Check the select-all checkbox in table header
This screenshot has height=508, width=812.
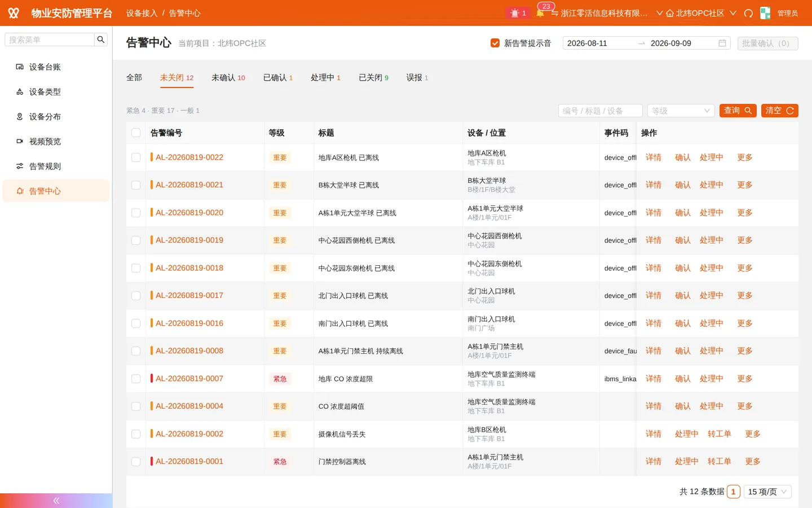click(136, 133)
